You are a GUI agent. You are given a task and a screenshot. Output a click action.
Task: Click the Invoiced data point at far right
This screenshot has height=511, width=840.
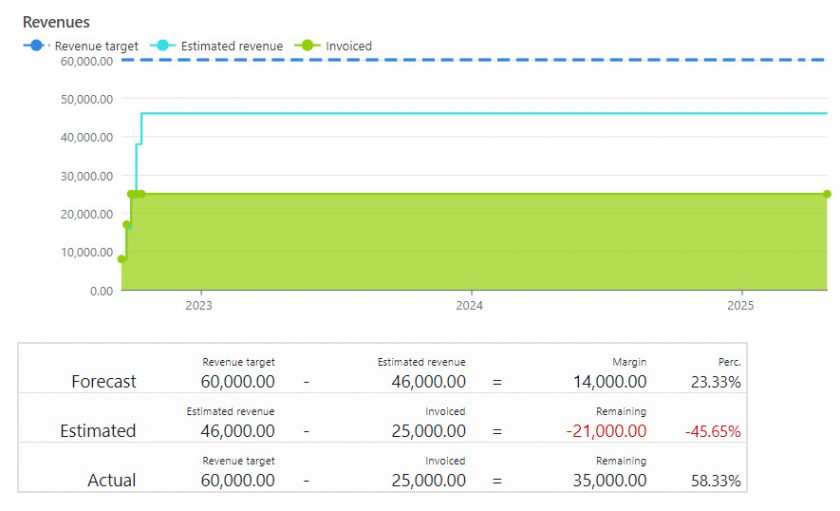pos(827,194)
